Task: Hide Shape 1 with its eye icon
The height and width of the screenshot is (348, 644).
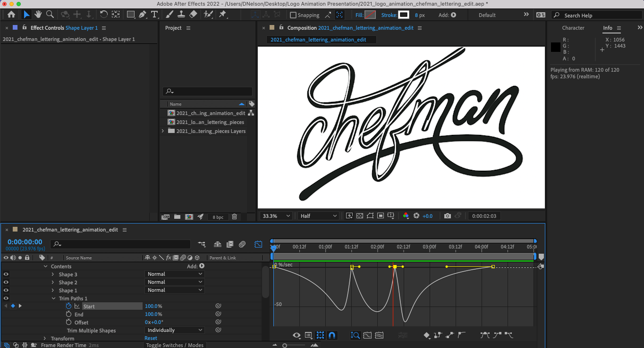Action: pos(6,290)
